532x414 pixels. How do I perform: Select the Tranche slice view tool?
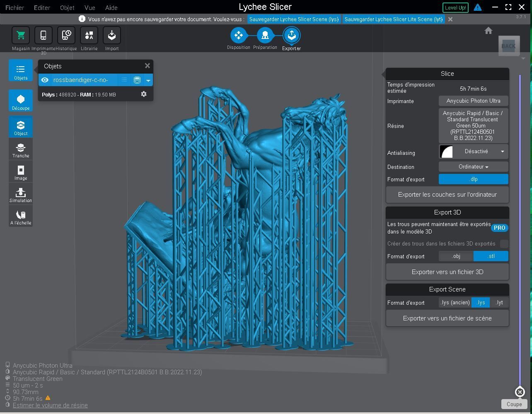point(21,150)
